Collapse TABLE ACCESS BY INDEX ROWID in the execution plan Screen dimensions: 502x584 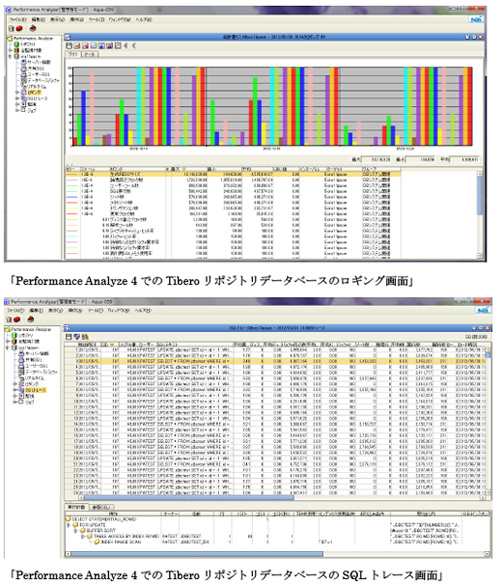[83, 536]
